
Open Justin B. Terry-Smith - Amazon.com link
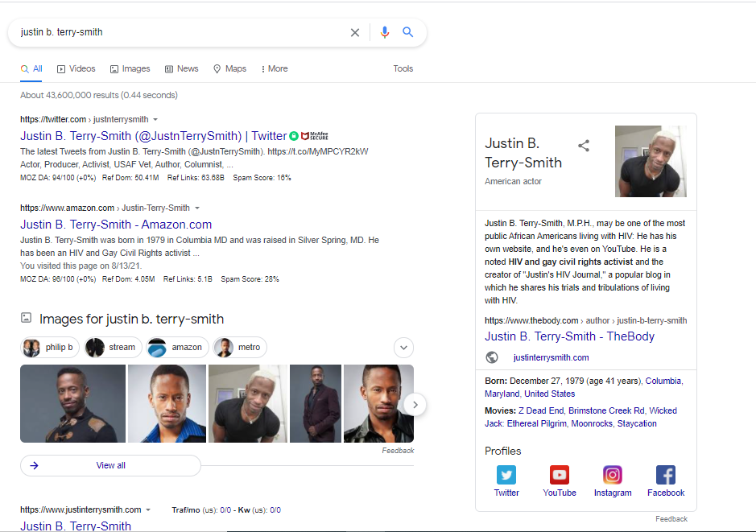point(116,225)
